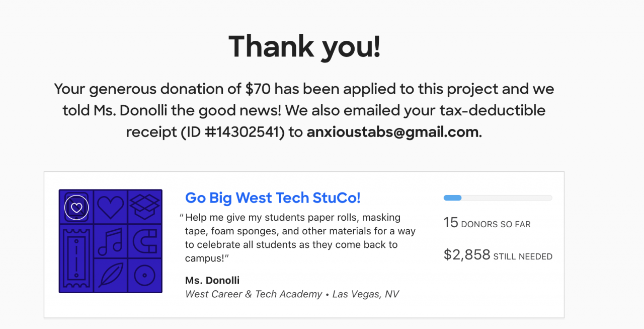Image resolution: width=644 pixels, height=329 pixels.
Task: Click the disc icon in project thumbnail
Action: (x=145, y=275)
